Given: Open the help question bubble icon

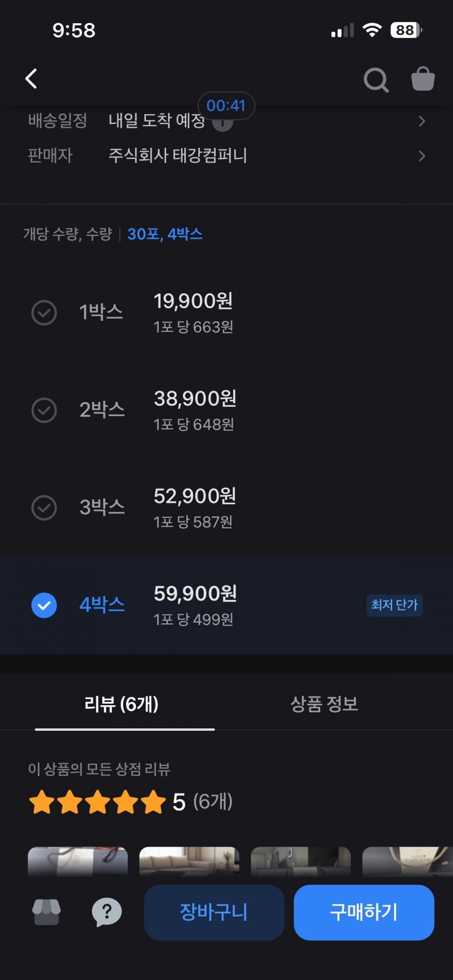Looking at the screenshot, I should pyautogui.click(x=107, y=912).
